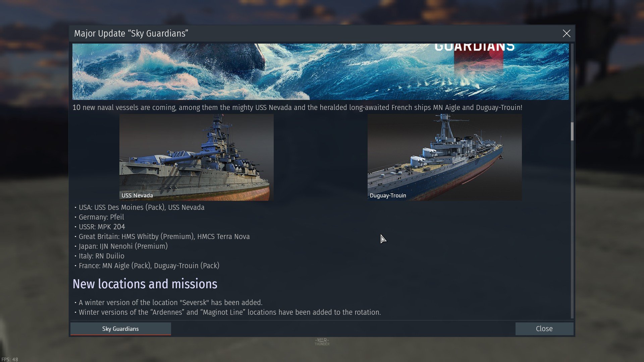Click the Sky Guardians ocean banner image
The height and width of the screenshot is (362, 644).
click(x=321, y=72)
